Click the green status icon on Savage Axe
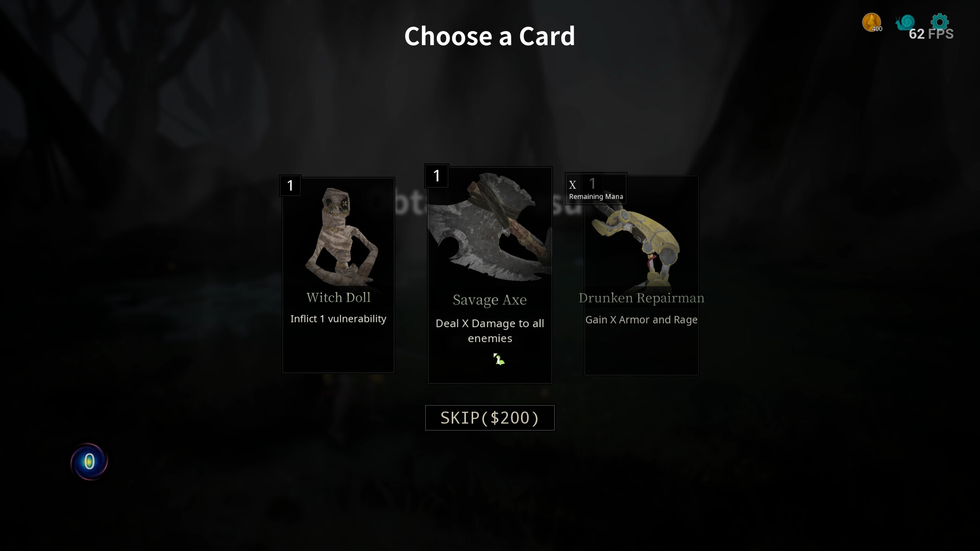The width and height of the screenshot is (980, 551). point(499,359)
